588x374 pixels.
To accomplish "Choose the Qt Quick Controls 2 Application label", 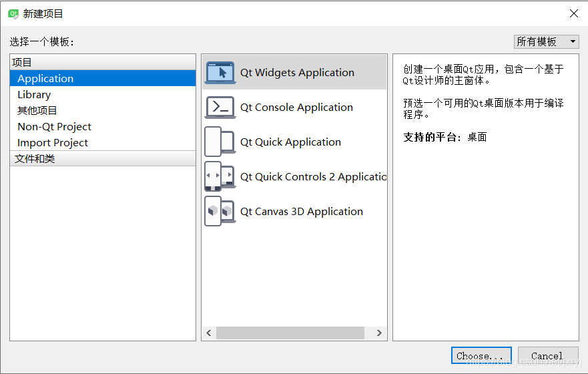I will (313, 177).
